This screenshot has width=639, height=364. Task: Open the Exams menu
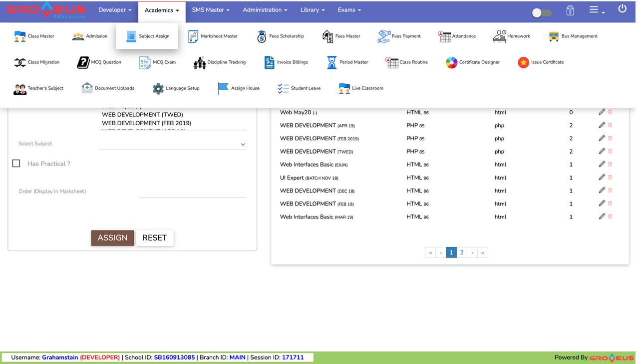[349, 10]
